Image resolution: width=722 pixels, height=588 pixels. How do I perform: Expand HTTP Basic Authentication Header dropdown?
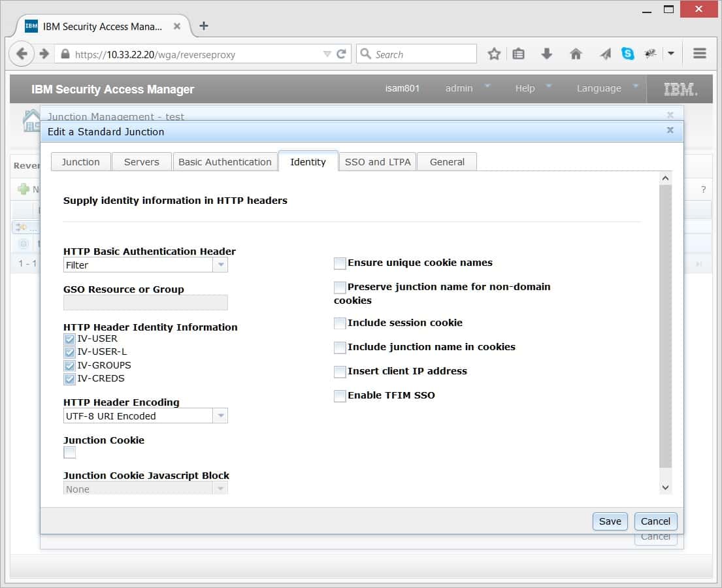(221, 265)
